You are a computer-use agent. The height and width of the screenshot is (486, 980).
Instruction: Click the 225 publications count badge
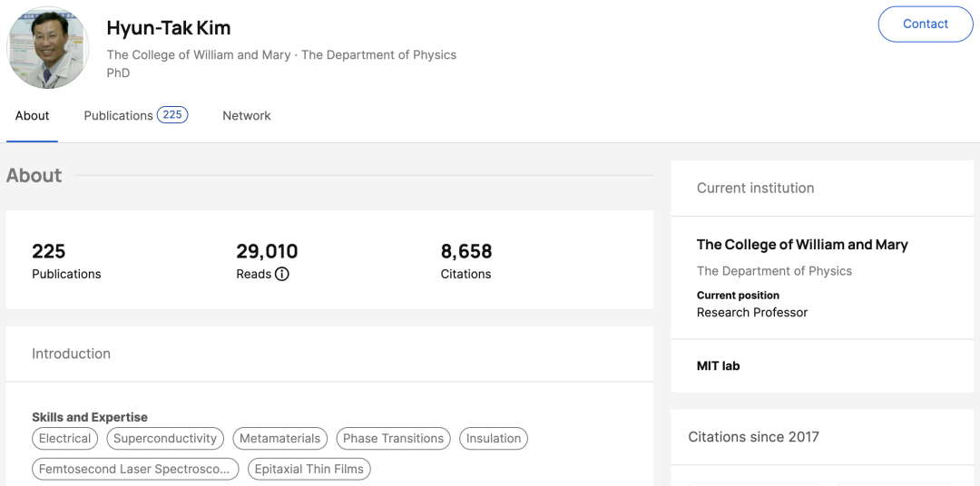(x=172, y=115)
